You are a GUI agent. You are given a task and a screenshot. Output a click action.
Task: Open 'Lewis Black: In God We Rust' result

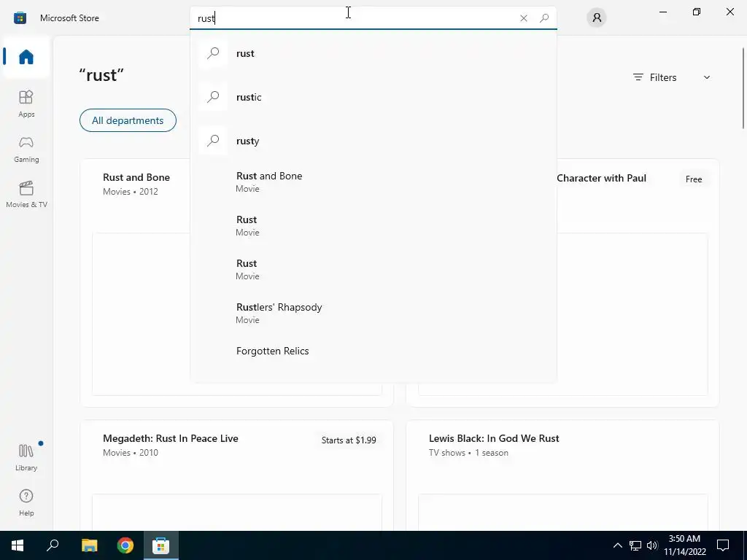pos(494,438)
